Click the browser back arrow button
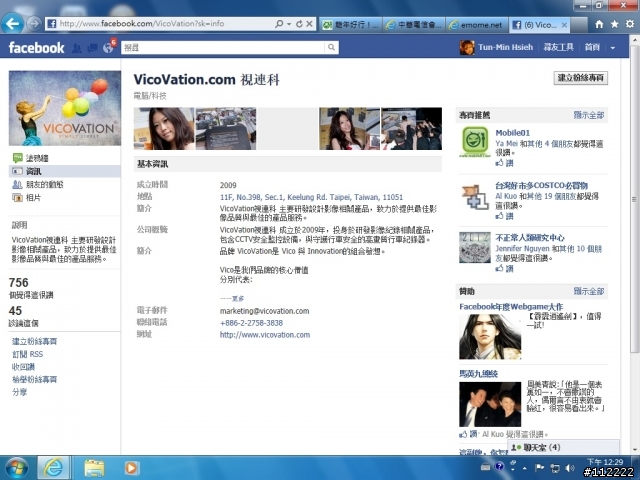 (x=12, y=24)
